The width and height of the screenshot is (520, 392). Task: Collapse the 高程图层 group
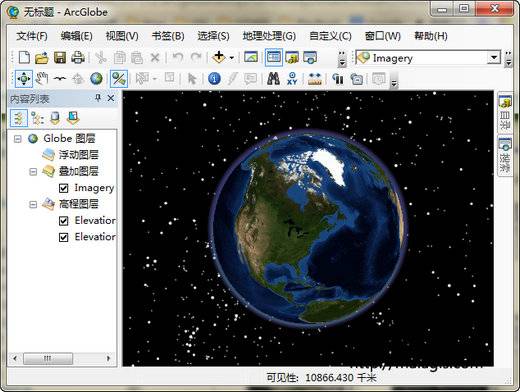(33, 204)
